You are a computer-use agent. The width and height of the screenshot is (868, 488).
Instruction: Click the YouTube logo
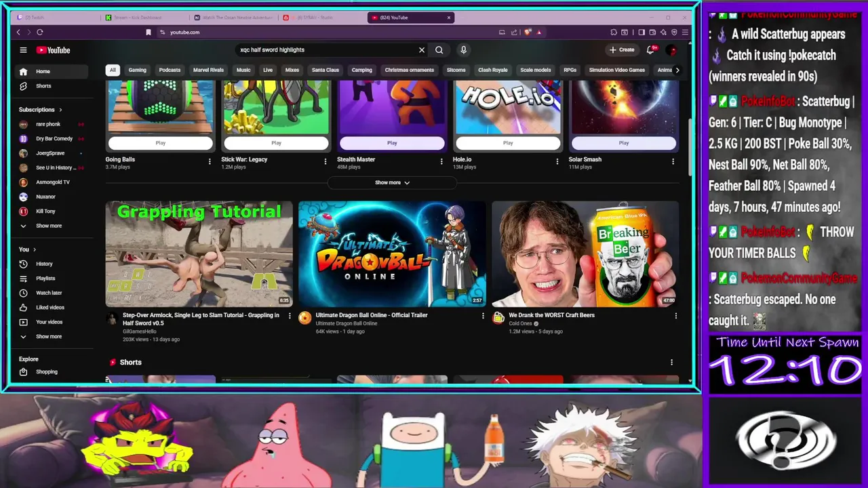pos(53,50)
